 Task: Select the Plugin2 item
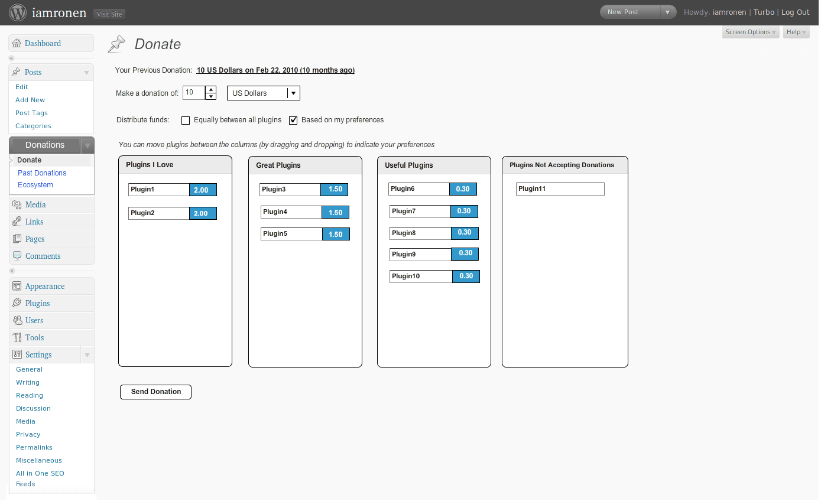173,213
